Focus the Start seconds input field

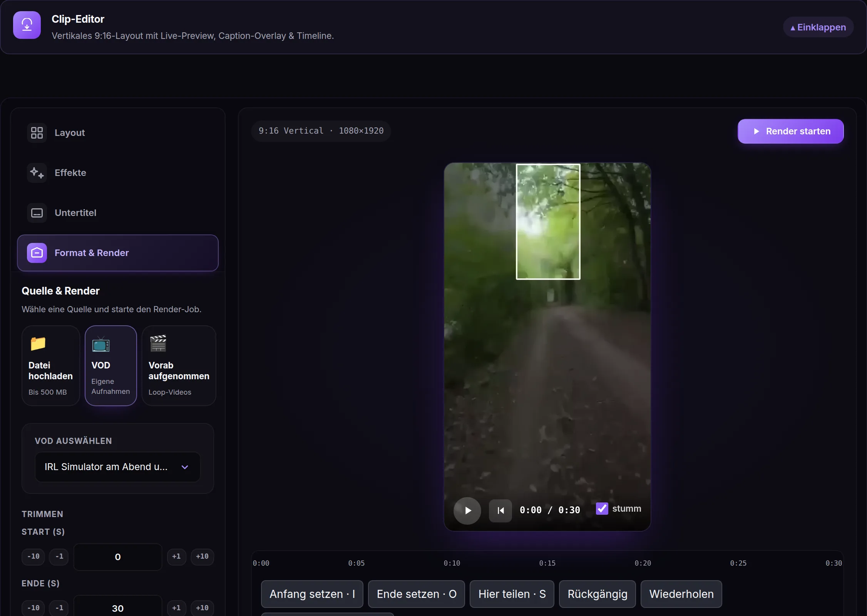118,557
